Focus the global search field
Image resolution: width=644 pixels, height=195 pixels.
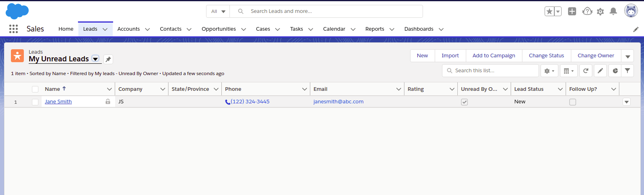[326, 11]
